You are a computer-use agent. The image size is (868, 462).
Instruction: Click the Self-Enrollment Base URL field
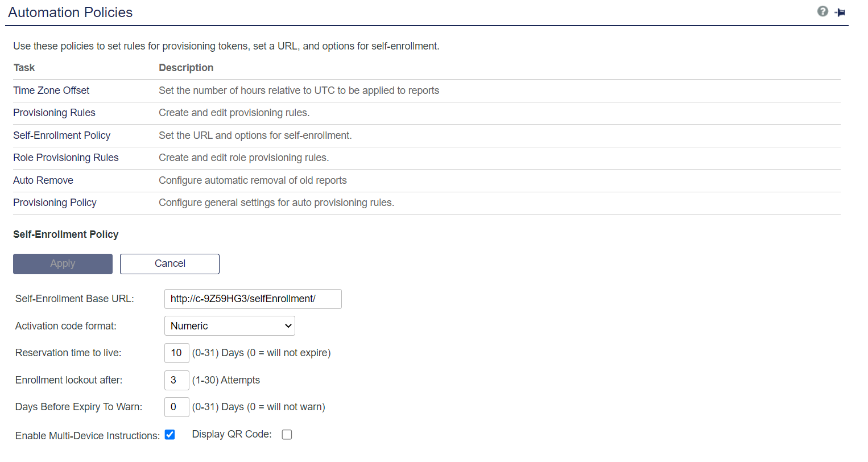pos(253,299)
